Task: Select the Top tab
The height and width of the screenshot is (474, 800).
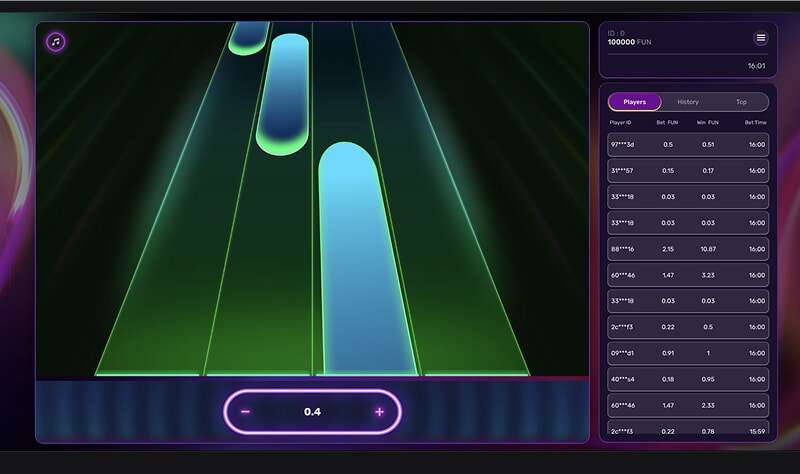Action: (741, 102)
